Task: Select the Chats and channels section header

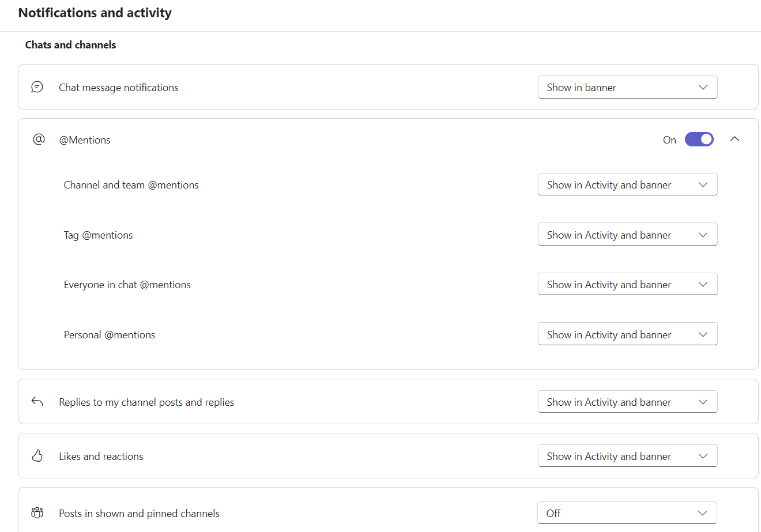Action: coord(70,44)
